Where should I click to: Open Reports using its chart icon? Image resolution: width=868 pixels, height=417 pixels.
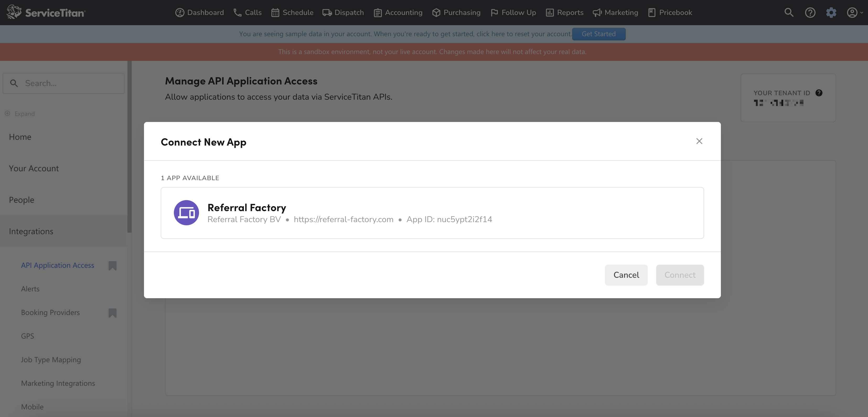(x=550, y=13)
